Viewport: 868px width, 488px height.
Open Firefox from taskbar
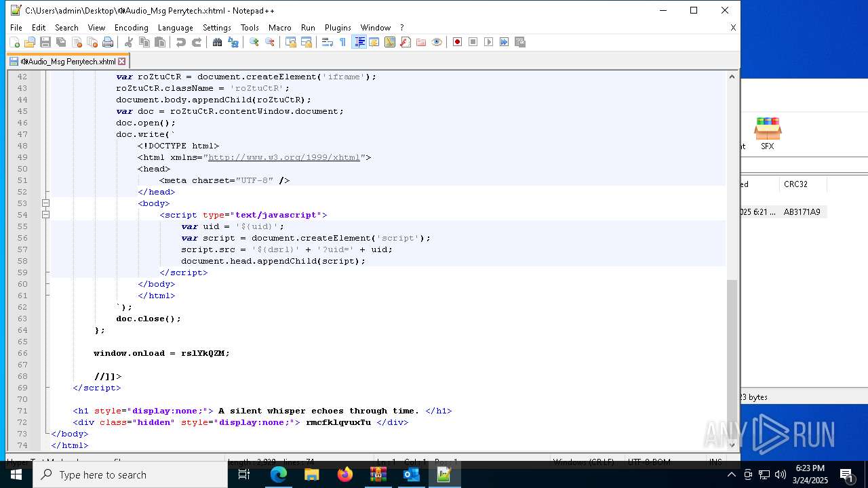tap(345, 475)
